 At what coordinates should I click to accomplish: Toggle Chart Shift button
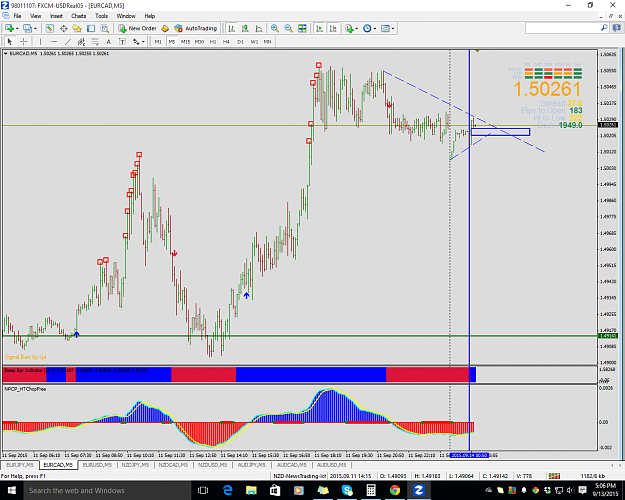[x=333, y=28]
